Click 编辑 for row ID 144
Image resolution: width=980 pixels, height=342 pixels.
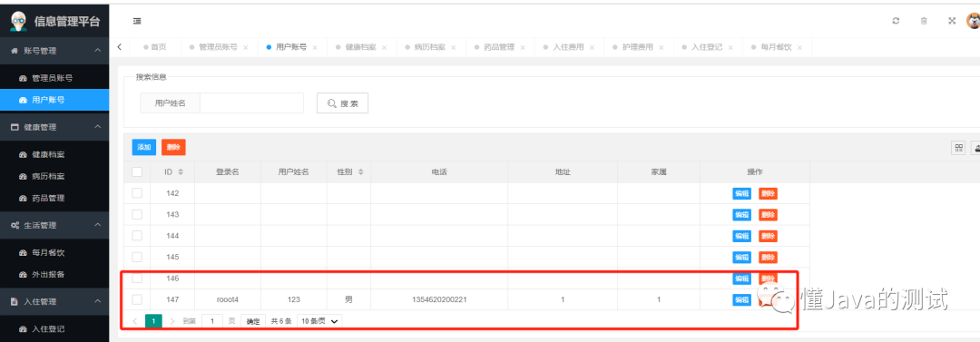pos(742,237)
